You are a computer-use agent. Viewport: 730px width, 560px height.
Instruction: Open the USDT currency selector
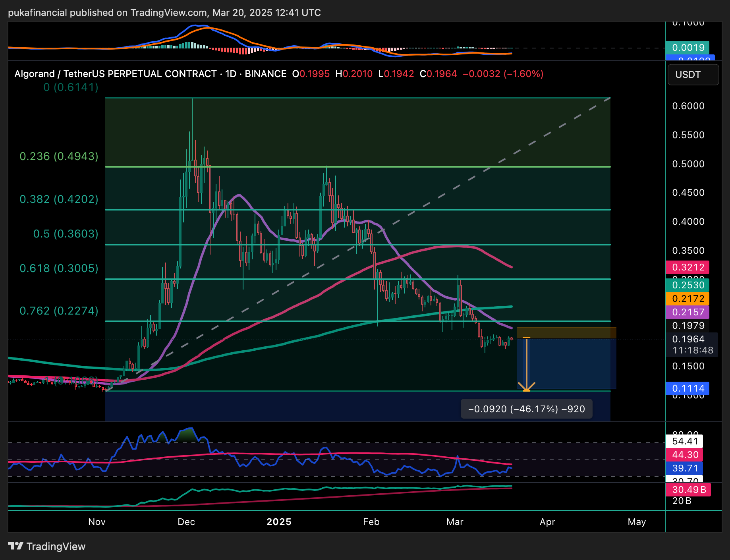coord(693,75)
